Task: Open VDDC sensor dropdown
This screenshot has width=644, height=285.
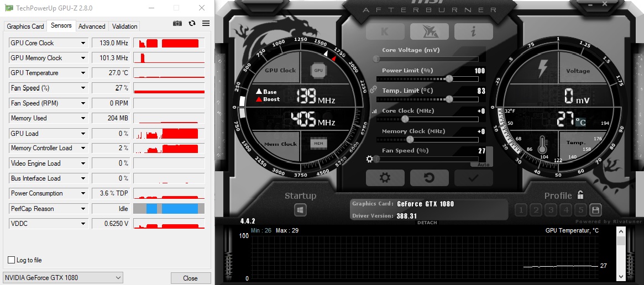Action: [x=83, y=224]
